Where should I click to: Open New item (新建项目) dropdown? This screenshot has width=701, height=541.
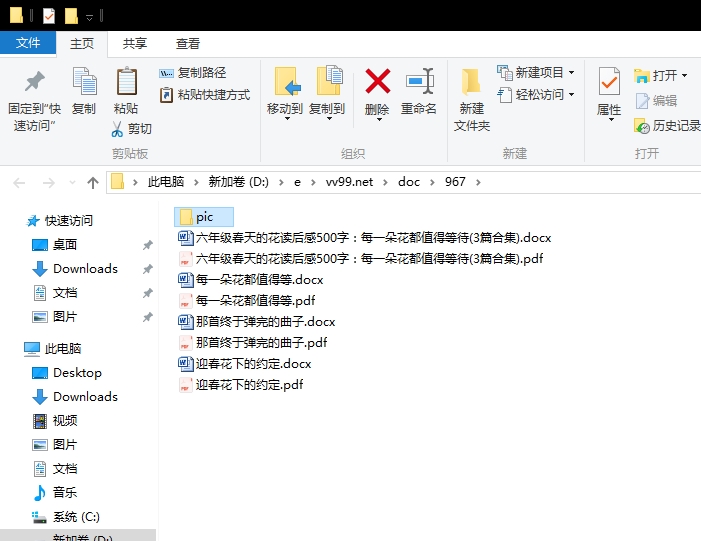[x=536, y=72]
